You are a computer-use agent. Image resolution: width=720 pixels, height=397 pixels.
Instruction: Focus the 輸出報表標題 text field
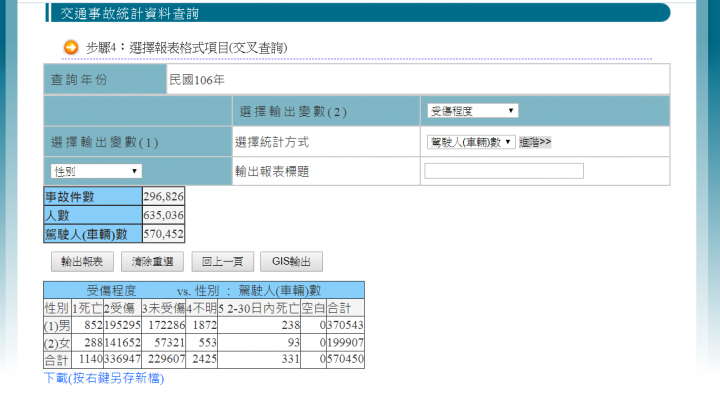(x=504, y=171)
